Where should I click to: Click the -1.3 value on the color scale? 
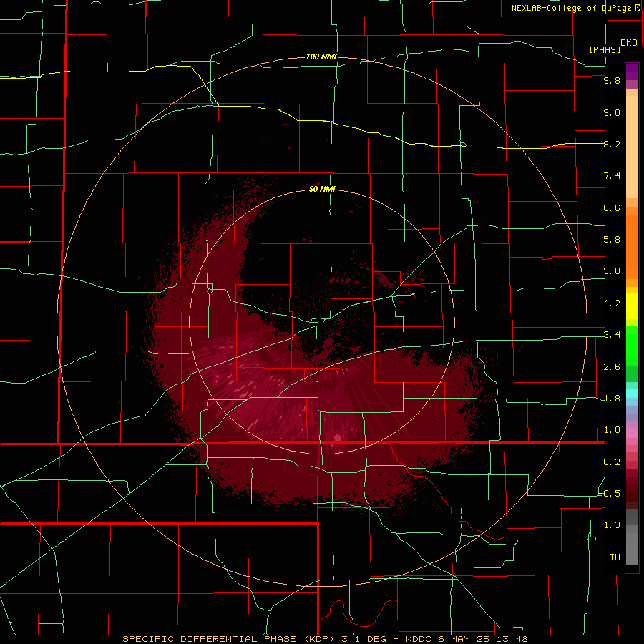click(610, 525)
